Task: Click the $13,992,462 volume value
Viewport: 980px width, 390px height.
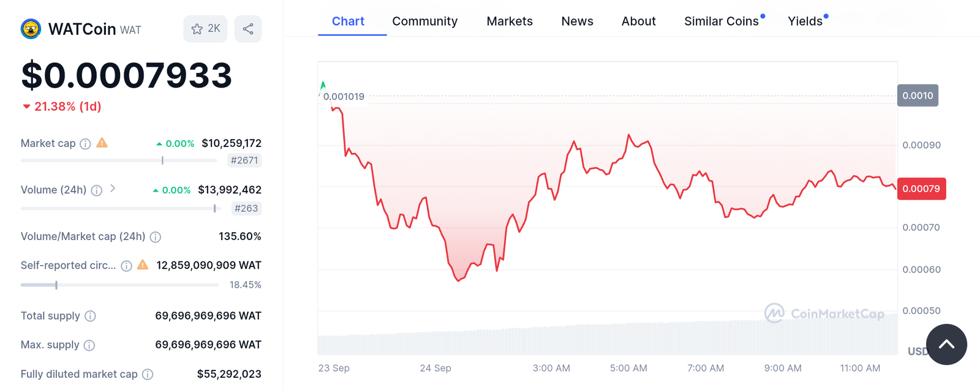Action: click(x=230, y=190)
